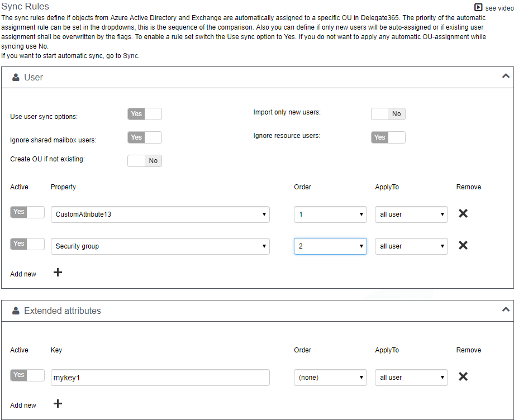Open ApplyTo dropdown for mykey1 row
This screenshot has height=420, width=514.
point(411,378)
